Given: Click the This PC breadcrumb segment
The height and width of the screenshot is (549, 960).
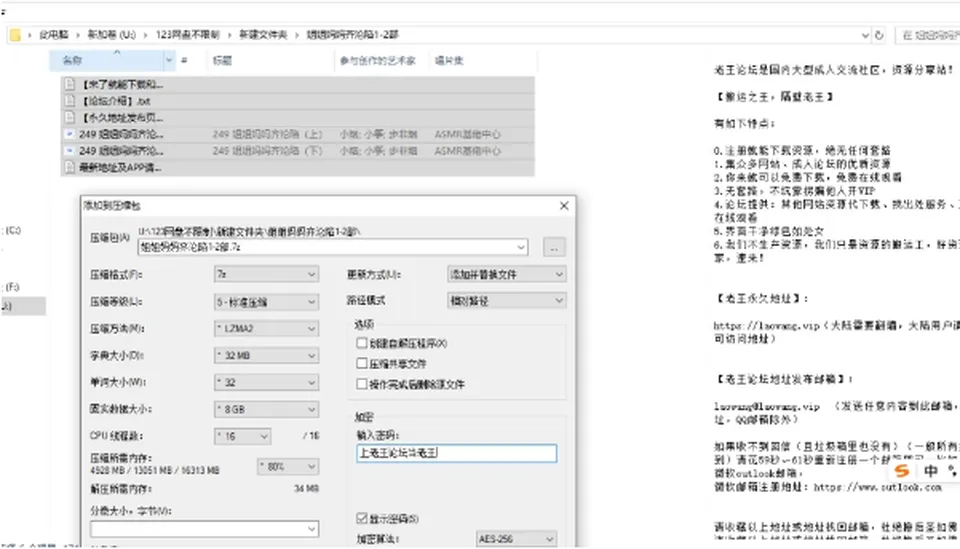Looking at the screenshot, I should pos(54,35).
